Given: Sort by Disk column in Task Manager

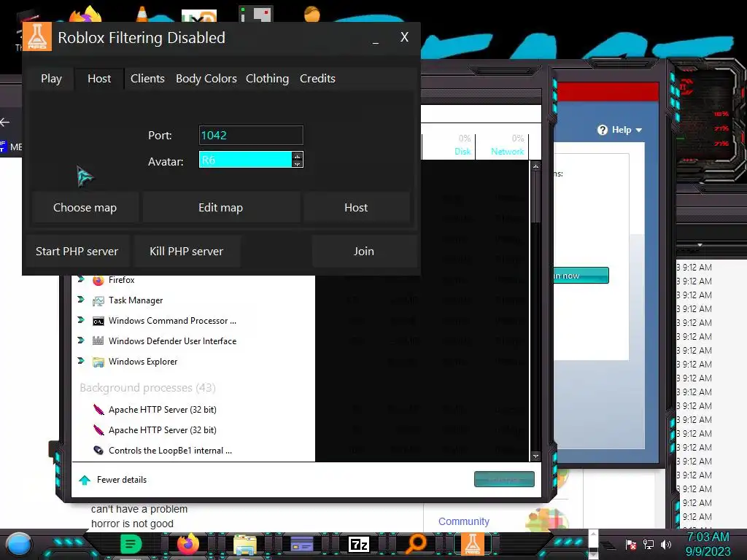Looking at the screenshot, I should (462, 152).
